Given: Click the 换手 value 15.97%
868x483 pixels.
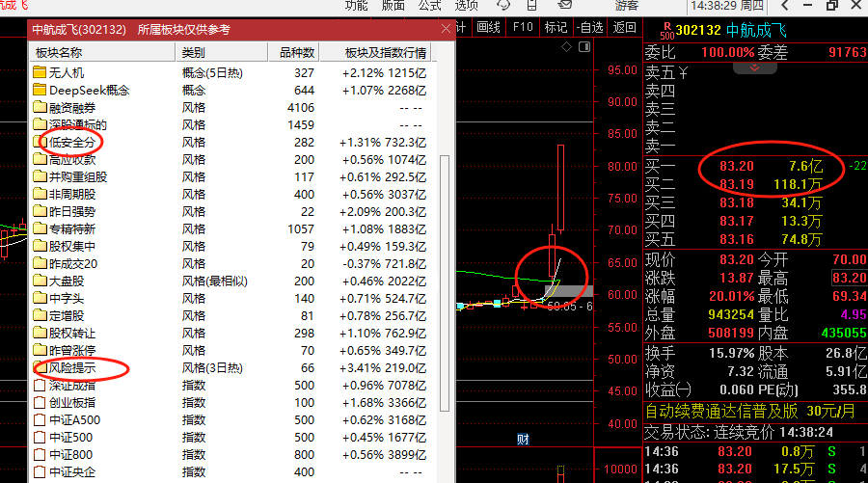Looking at the screenshot, I should tap(731, 353).
